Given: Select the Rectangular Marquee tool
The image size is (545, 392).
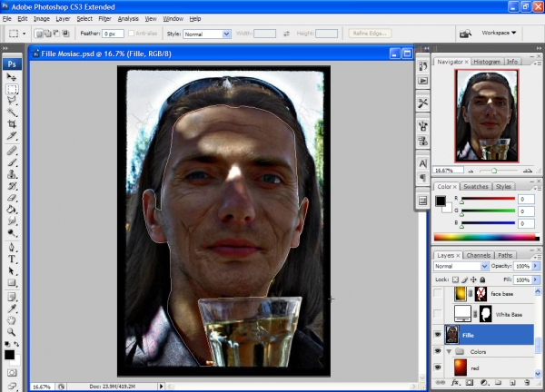Looking at the screenshot, I should point(12,89).
